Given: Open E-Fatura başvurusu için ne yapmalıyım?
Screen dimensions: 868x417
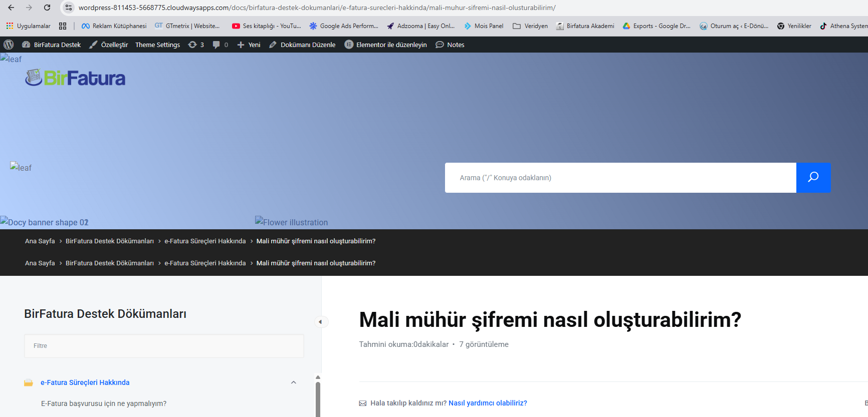Looking at the screenshot, I should [104, 403].
